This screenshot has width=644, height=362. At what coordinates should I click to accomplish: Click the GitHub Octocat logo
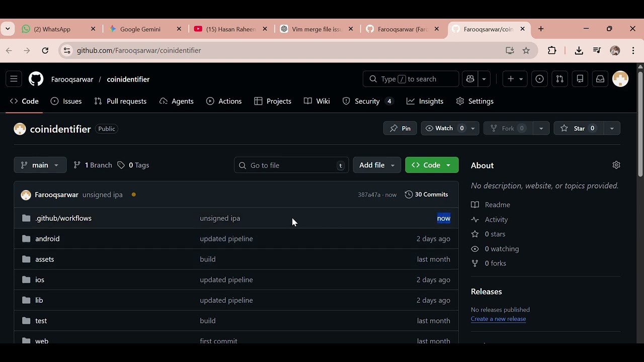pyautogui.click(x=36, y=79)
